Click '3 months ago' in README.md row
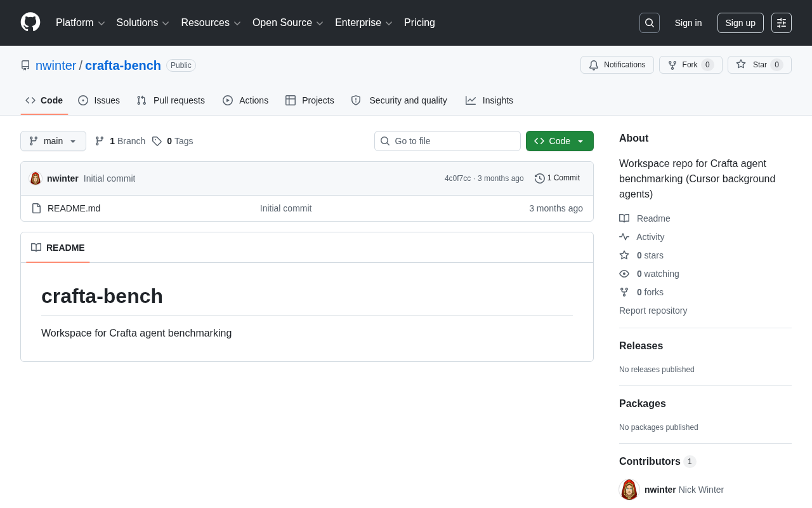The image size is (812, 508). (556, 208)
